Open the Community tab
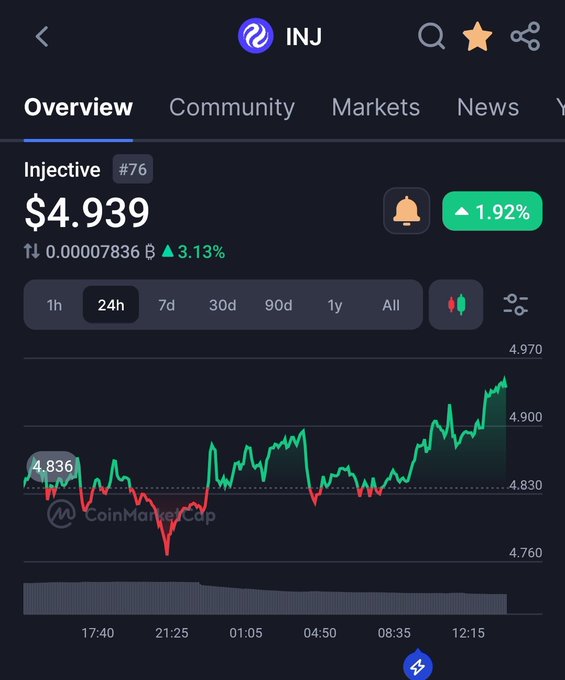 (232, 108)
